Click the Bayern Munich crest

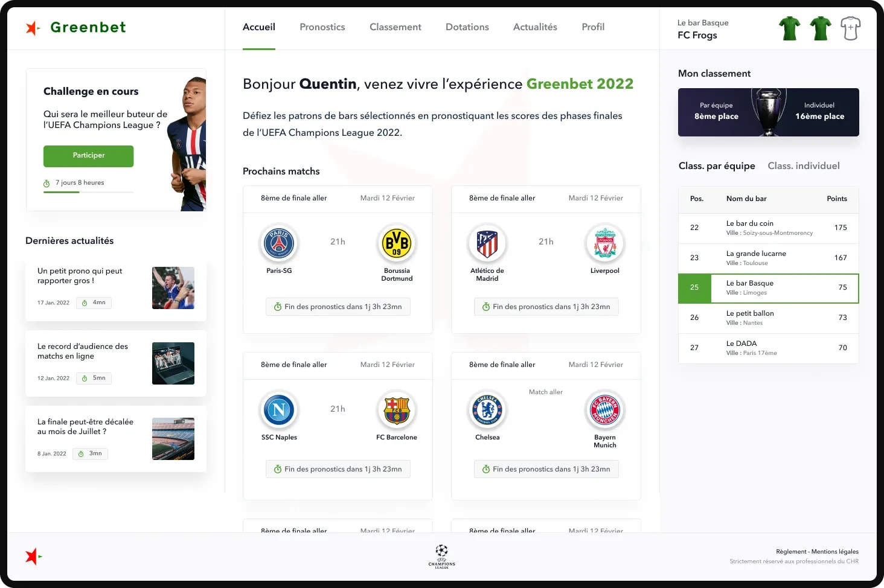605,410
